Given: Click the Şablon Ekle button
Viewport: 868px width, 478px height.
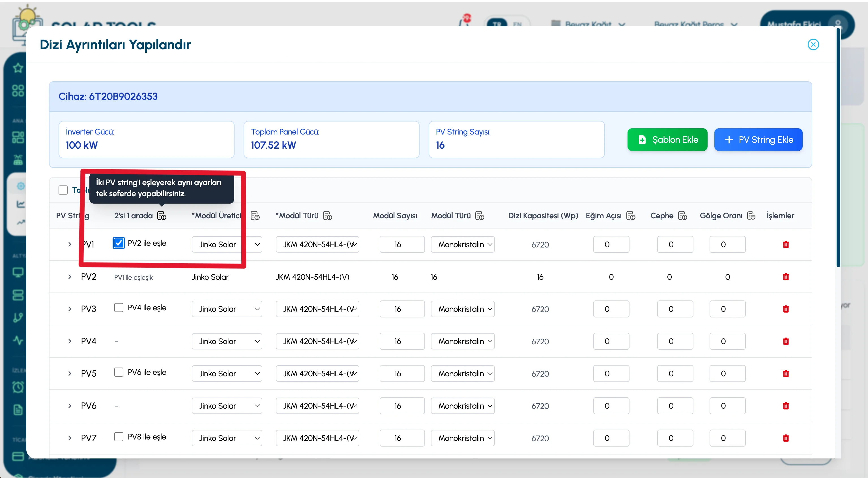Looking at the screenshot, I should (667, 140).
